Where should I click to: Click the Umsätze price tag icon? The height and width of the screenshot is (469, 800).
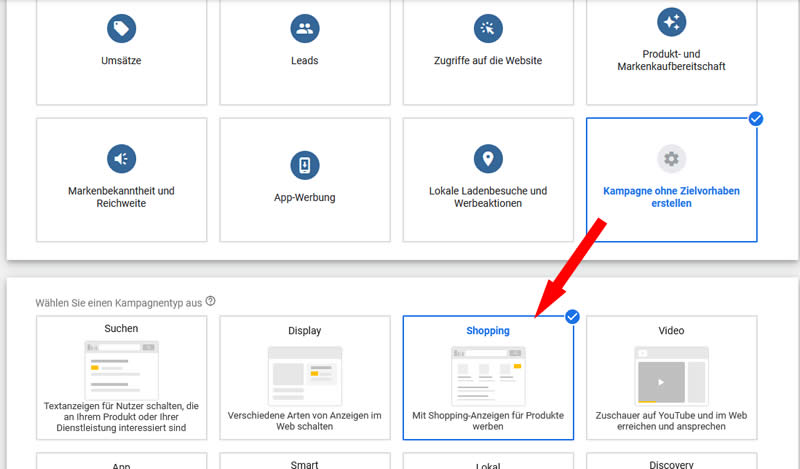121,29
